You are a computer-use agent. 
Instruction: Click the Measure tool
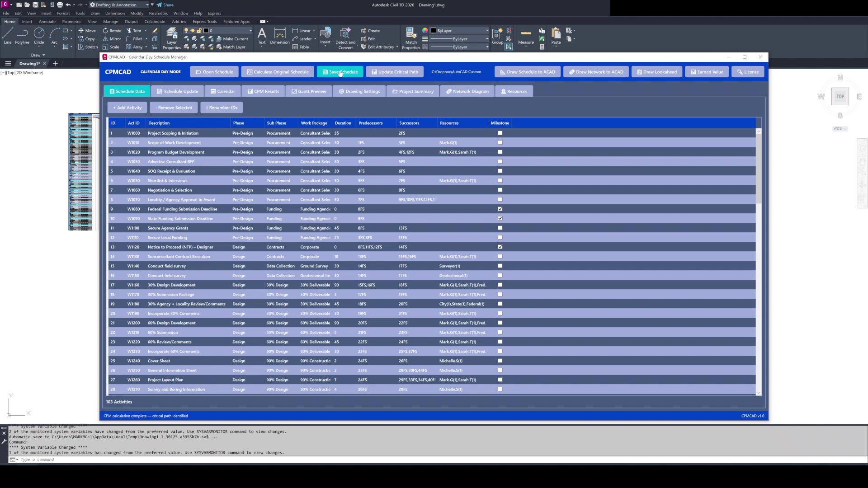coord(526,36)
